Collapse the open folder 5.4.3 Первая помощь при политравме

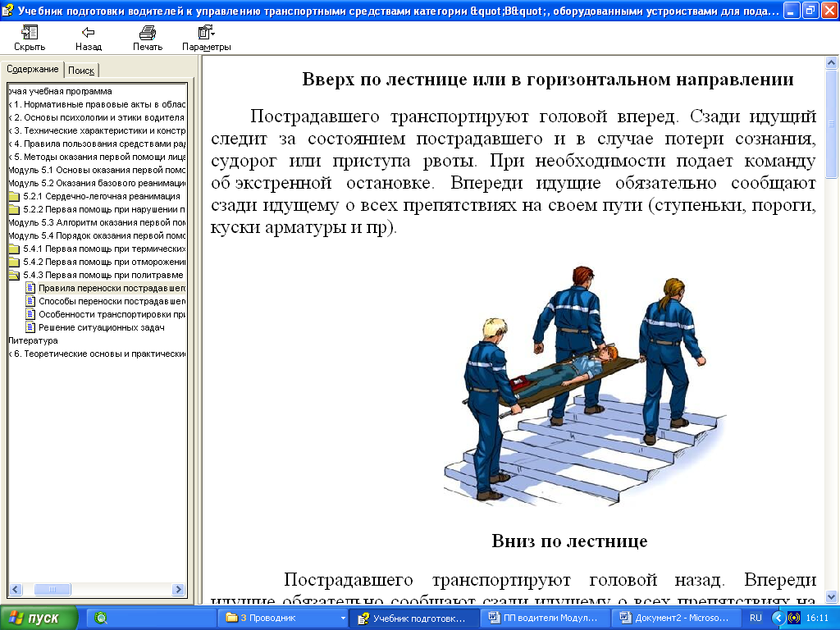point(15,276)
